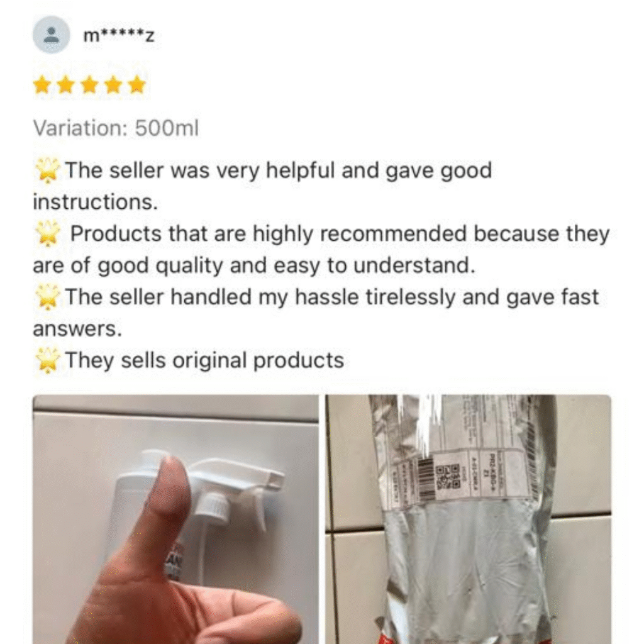Select the third rating star
This screenshot has width=644, height=644.
tap(89, 85)
